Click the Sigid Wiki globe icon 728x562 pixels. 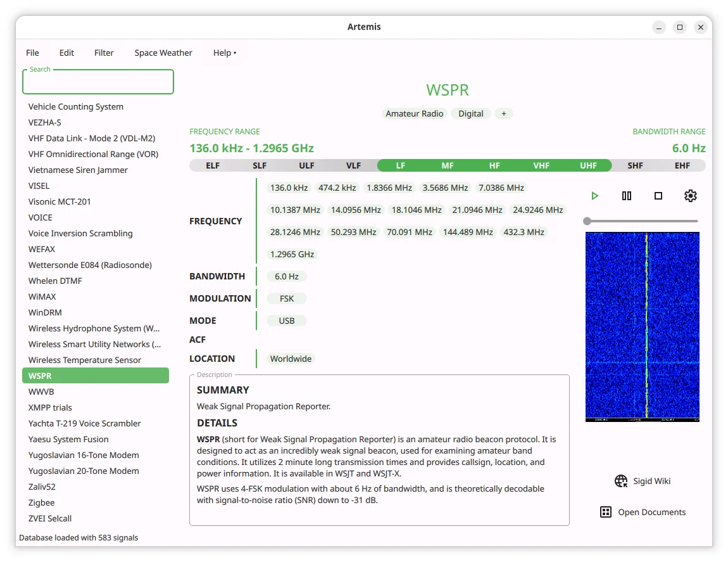pos(621,481)
